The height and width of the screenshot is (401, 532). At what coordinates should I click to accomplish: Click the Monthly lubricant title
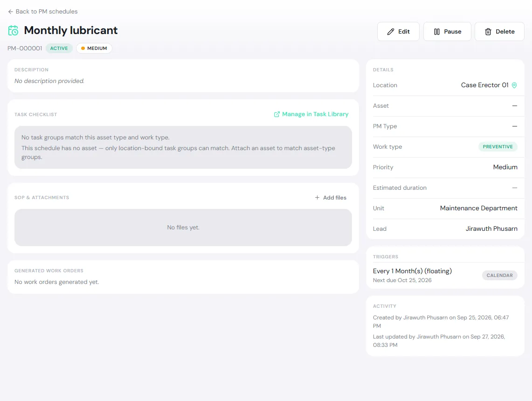[x=71, y=30]
